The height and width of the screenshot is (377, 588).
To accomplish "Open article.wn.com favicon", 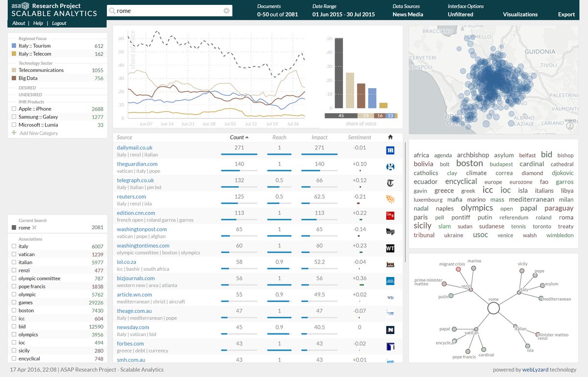I will tap(390, 298).
